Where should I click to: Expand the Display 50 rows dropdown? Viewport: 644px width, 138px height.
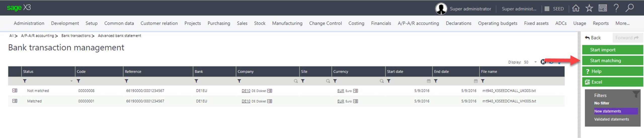click(x=535, y=62)
